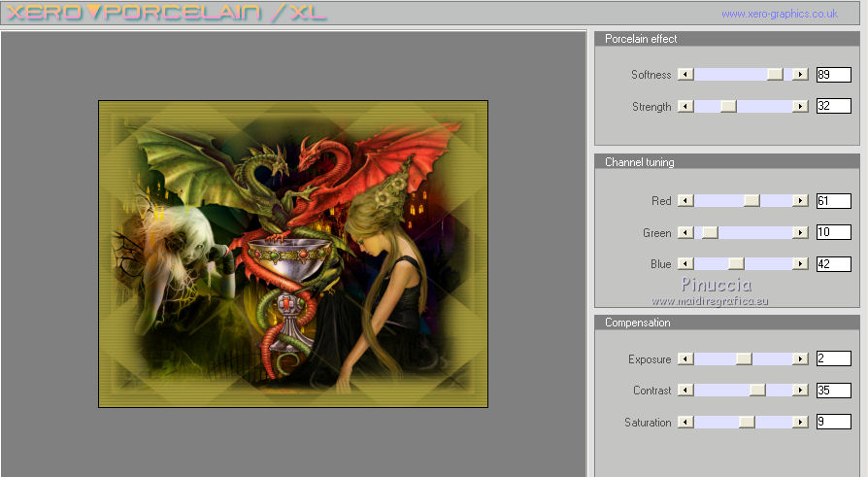The image size is (868, 477).
Task: Click the dragon image preview
Action: [293, 254]
